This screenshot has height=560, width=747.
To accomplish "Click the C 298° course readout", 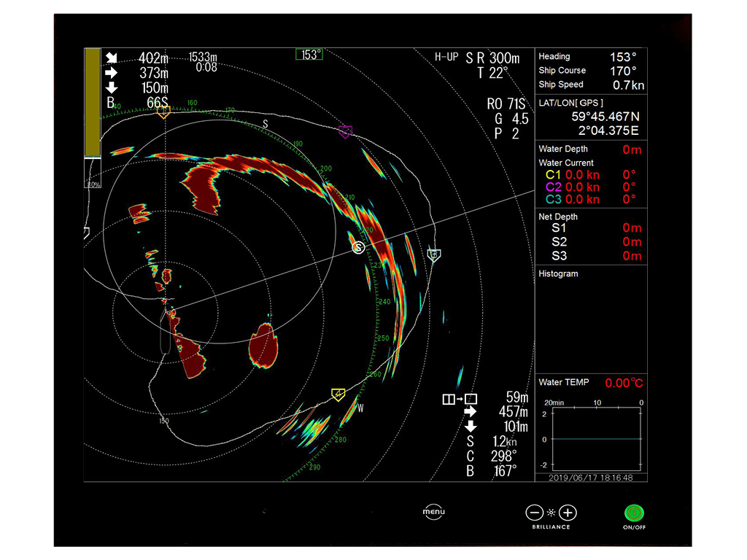I will click(x=492, y=456).
